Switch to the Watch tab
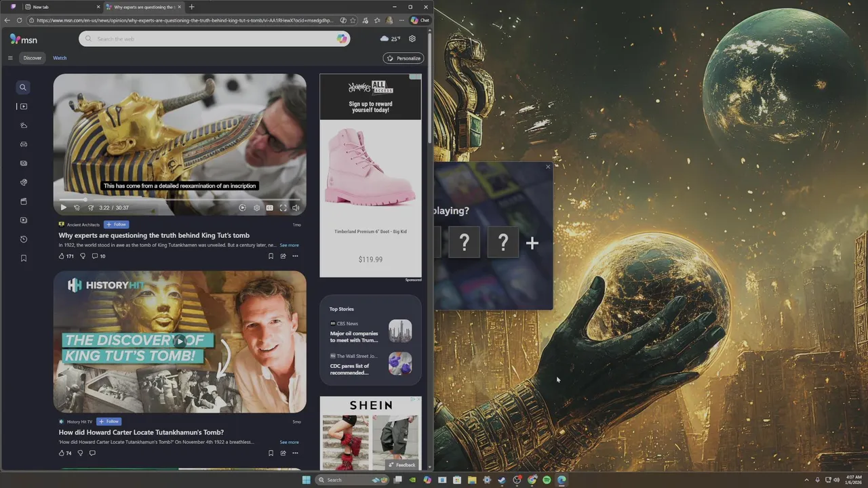Viewport: 868px width, 488px height. coord(60,58)
